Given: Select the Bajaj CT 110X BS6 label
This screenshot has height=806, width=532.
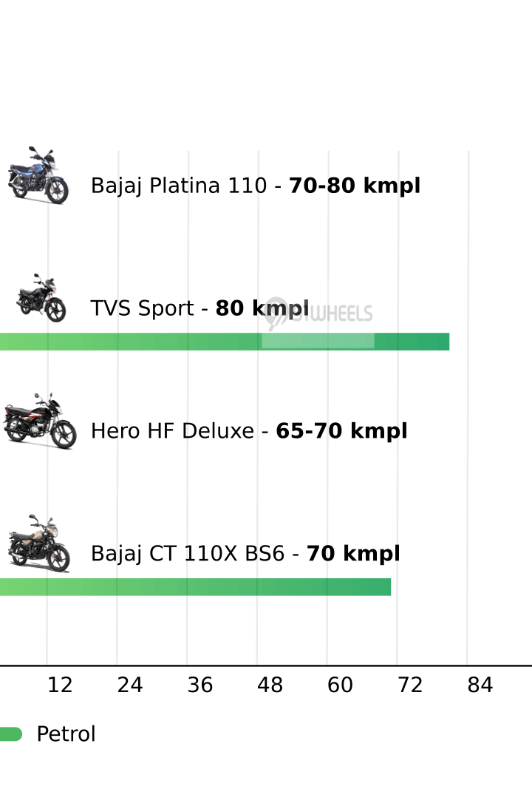Looking at the screenshot, I should point(245,554).
